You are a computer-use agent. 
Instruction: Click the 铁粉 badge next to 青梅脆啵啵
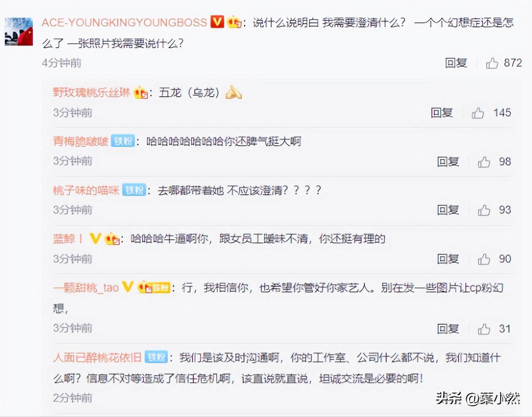[123, 141]
